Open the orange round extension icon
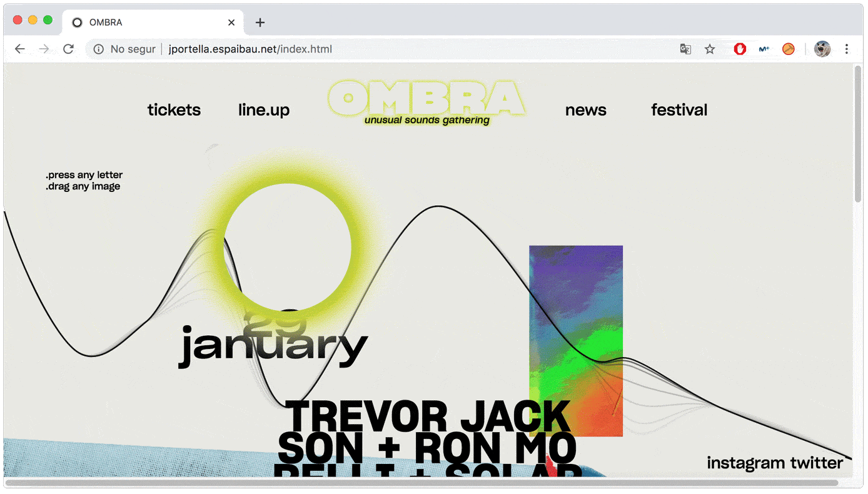This screenshot has height=494, width=868. click(x=789, y=49)
